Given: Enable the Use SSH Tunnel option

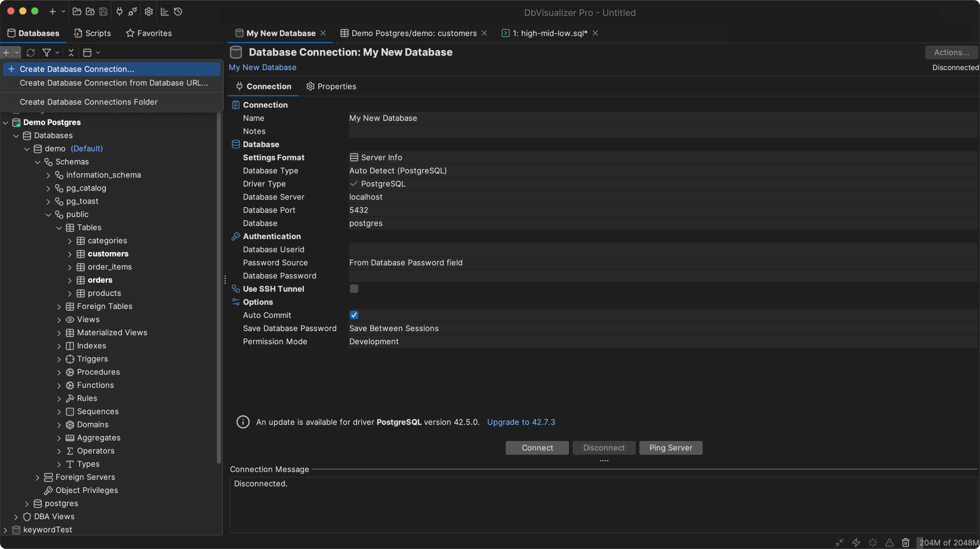Looking at the screenshot, I should tap(354, 289).
